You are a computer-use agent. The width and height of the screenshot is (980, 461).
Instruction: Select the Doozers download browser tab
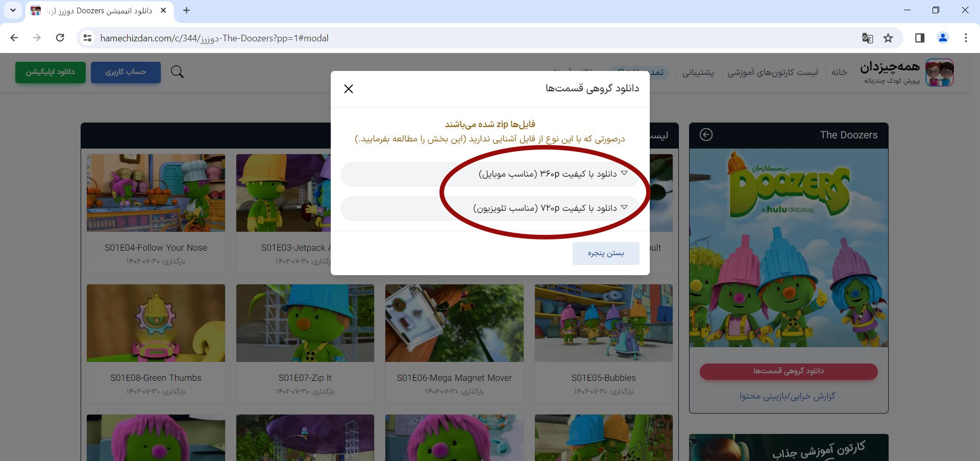(100, 11)
